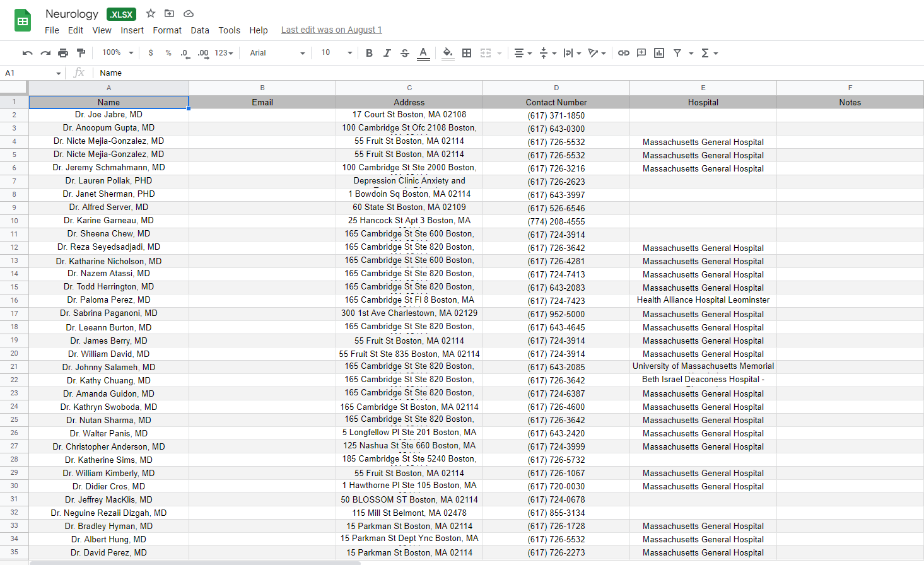
Task: Move the document to a folder
Action: coord(169,13)
